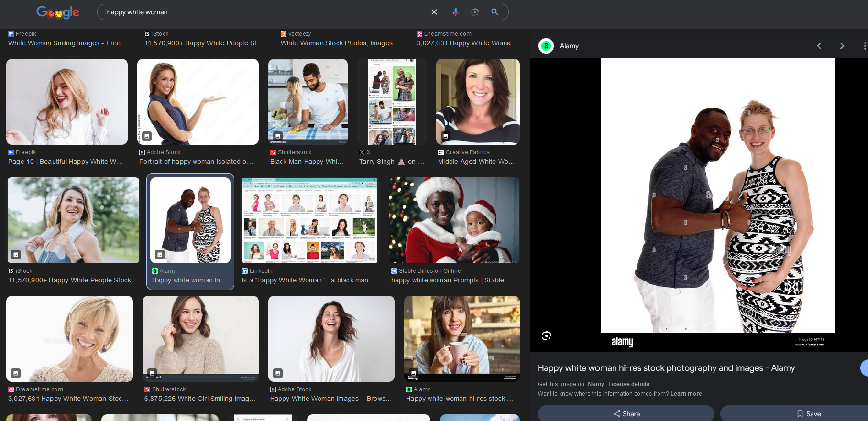Open Google Lens image search
Viewport: 868px width, 421px height.
coord(474,12)
